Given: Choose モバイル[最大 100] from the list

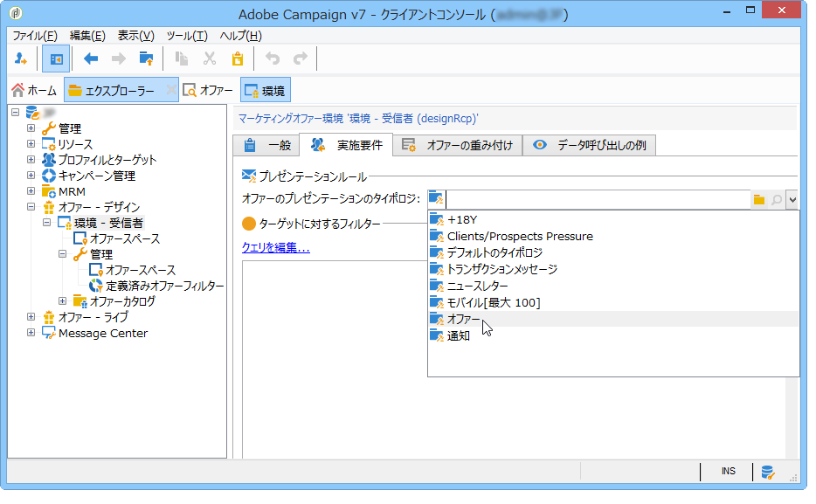Looking at the screenshot, I should tap(613, 303).
